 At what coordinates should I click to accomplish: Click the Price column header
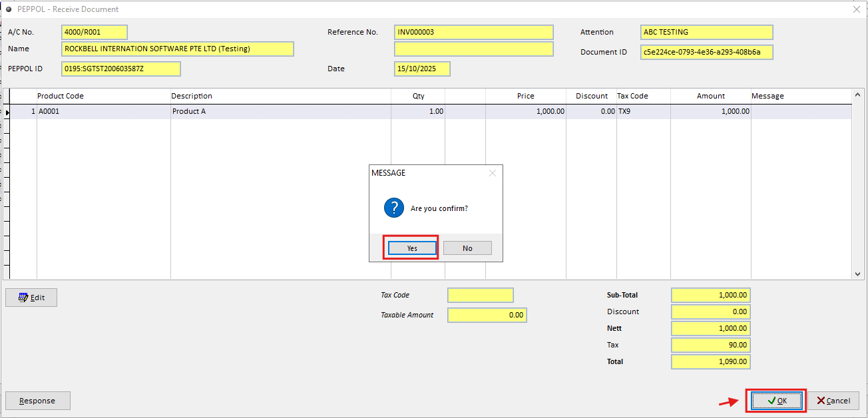[x=526, y=96]
